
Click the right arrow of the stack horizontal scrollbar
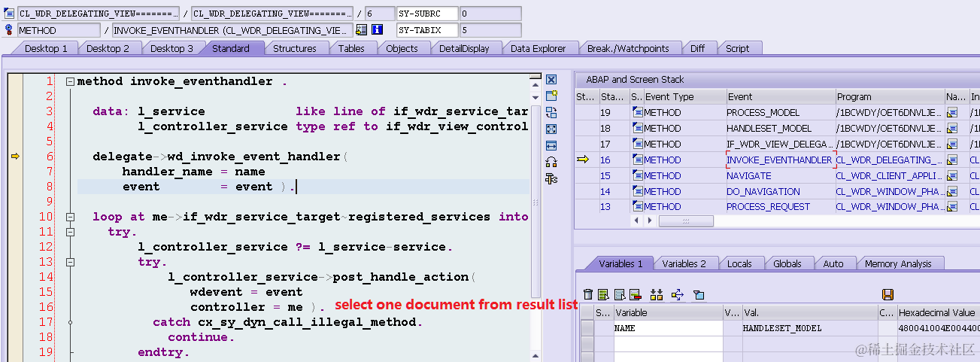pos(651,221)
